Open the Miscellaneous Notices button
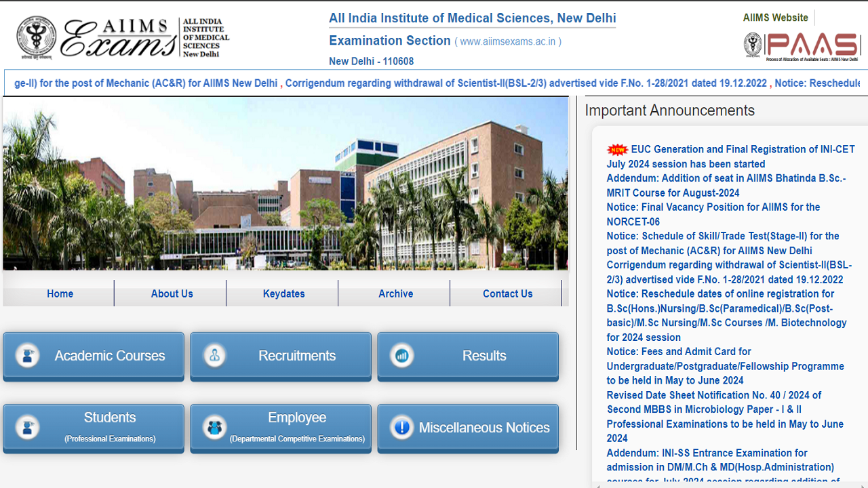The width and height of the screenshot is (868, 488). tap(468, 428)
